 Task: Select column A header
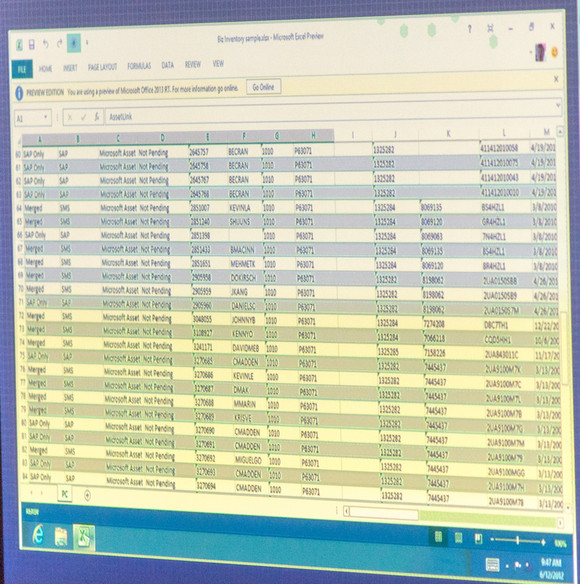(39, 140)
